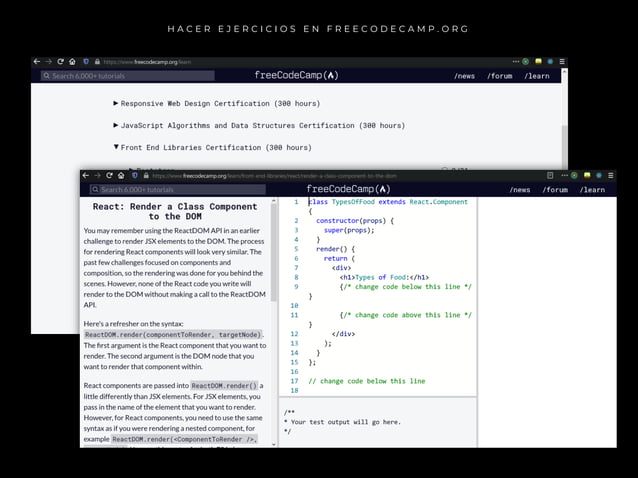Collapse Front End Libraries Certification section
The width and height of the screenshot is (638, 478).
tap(212, 147)
